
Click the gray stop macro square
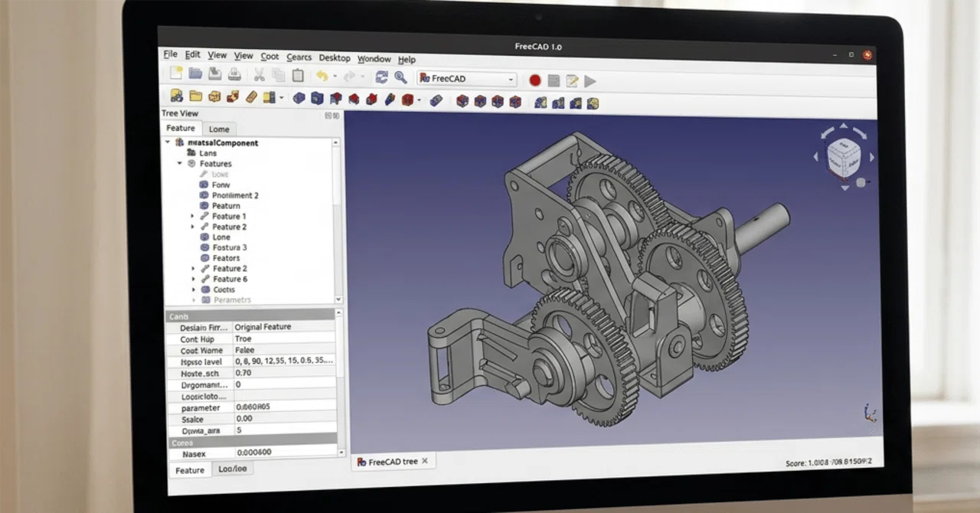pyautogui.click(x=554, y=80)
